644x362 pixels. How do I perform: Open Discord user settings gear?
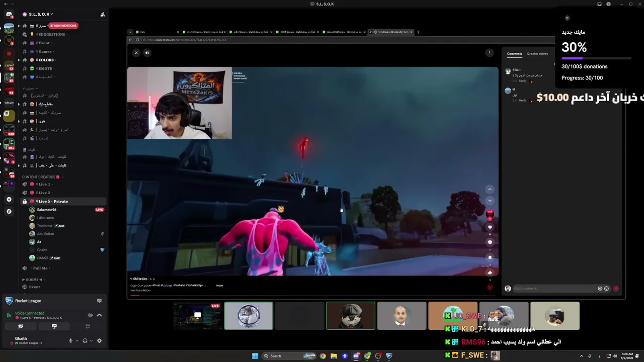pos(99,340)
